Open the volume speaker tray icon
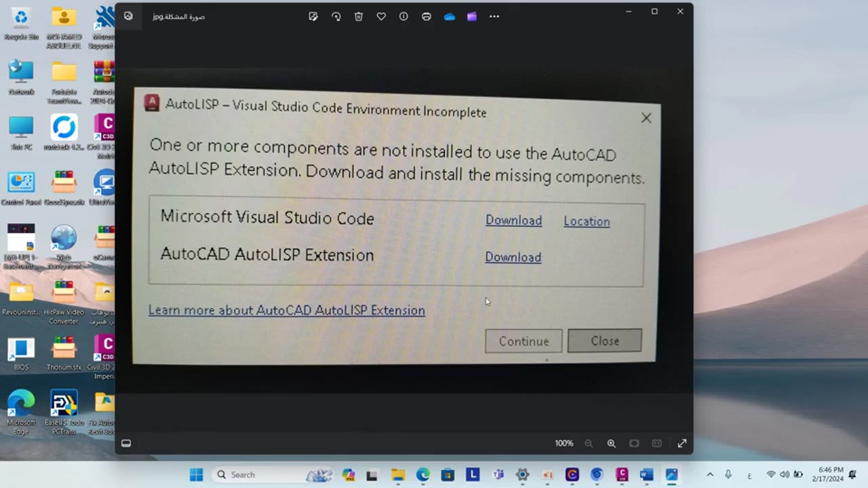The height and width of the screenshot is (488, 868). pos(785,474)
